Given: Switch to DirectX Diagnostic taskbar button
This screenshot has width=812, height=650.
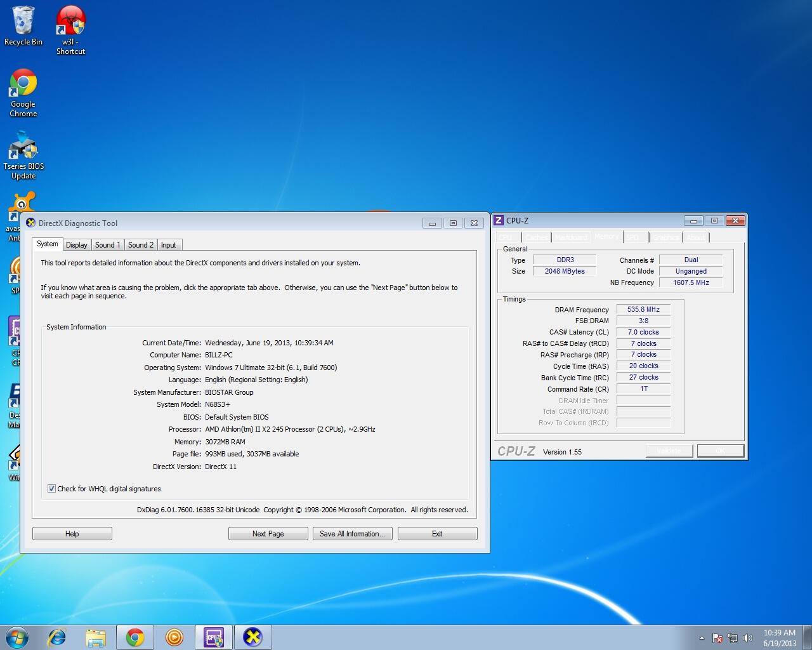Looking at the screenshot, I should tap(253, 637).
